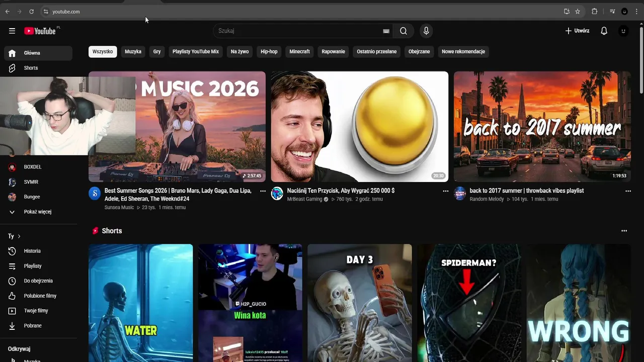Start voice search with microphone icon

(x=426, y=31)
